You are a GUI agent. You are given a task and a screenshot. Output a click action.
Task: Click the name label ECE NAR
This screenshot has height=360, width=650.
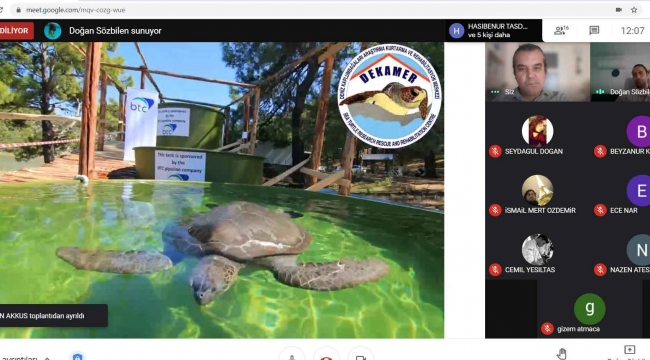pos(623,210)
